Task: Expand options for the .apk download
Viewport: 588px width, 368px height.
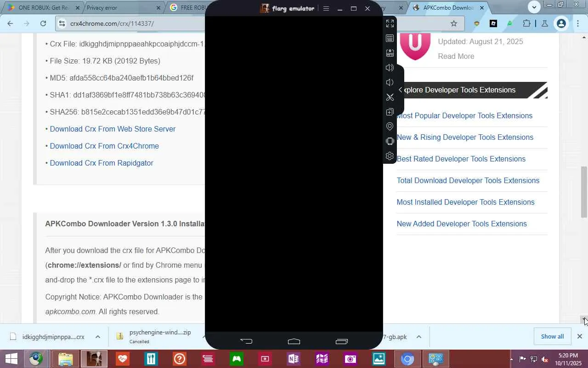Action: click(419, 337)
